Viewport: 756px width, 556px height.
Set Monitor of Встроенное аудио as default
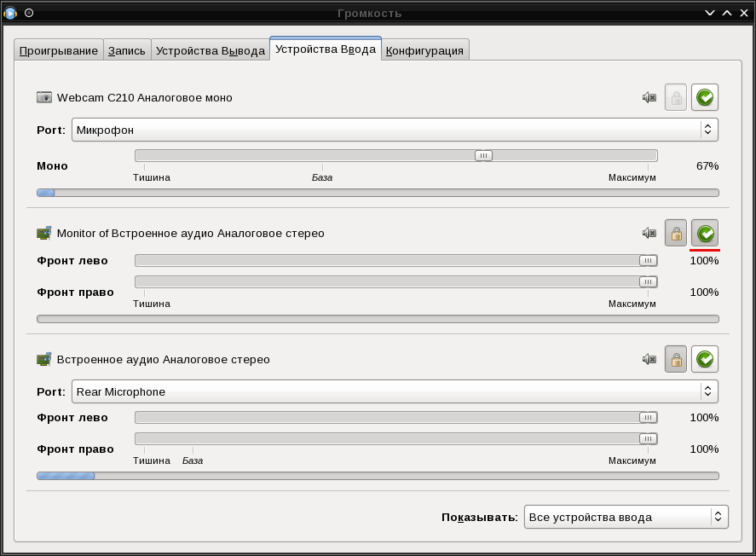705,234
